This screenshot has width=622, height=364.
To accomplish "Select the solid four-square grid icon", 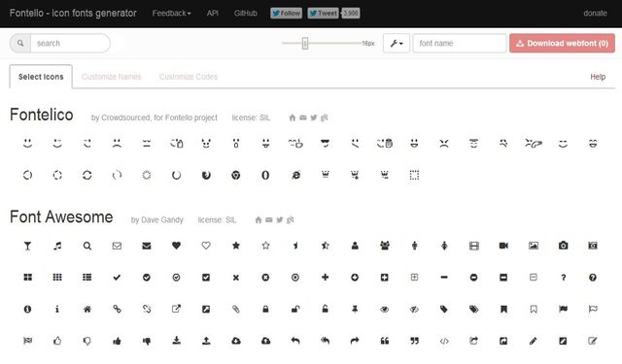I will tap(27, 278).
